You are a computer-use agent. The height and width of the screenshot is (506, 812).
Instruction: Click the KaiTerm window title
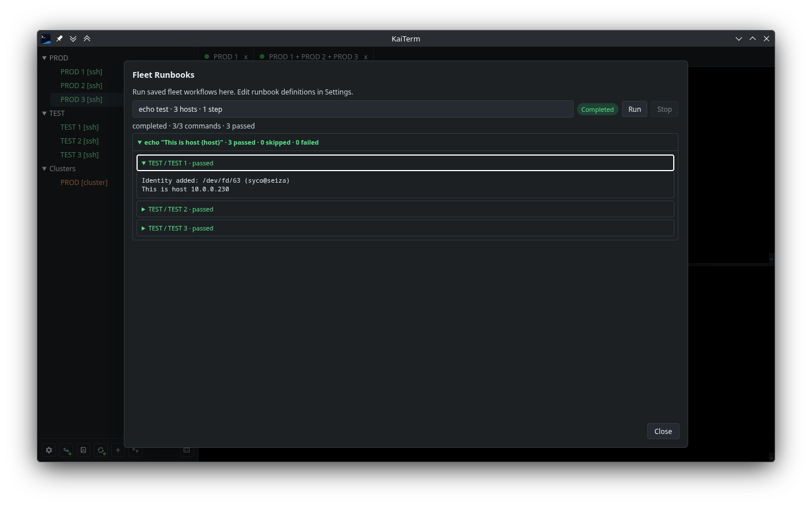click(x=406, y=39)
